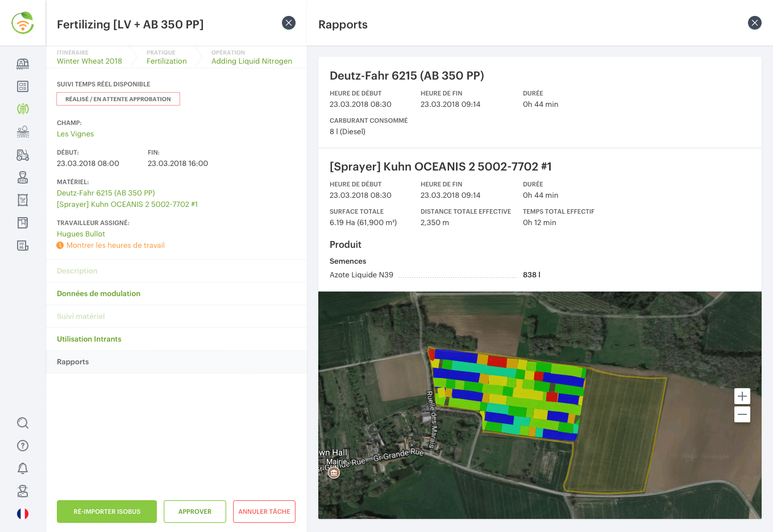Open the tractor equipment section
The image size is (773, 532).
(x=23, y=155)
